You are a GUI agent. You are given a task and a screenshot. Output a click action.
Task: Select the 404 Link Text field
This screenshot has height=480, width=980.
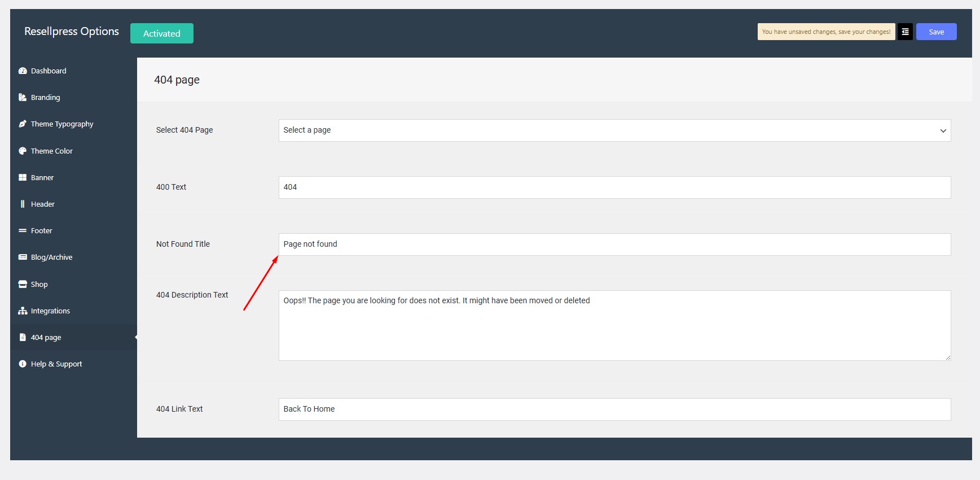(614, 409)
